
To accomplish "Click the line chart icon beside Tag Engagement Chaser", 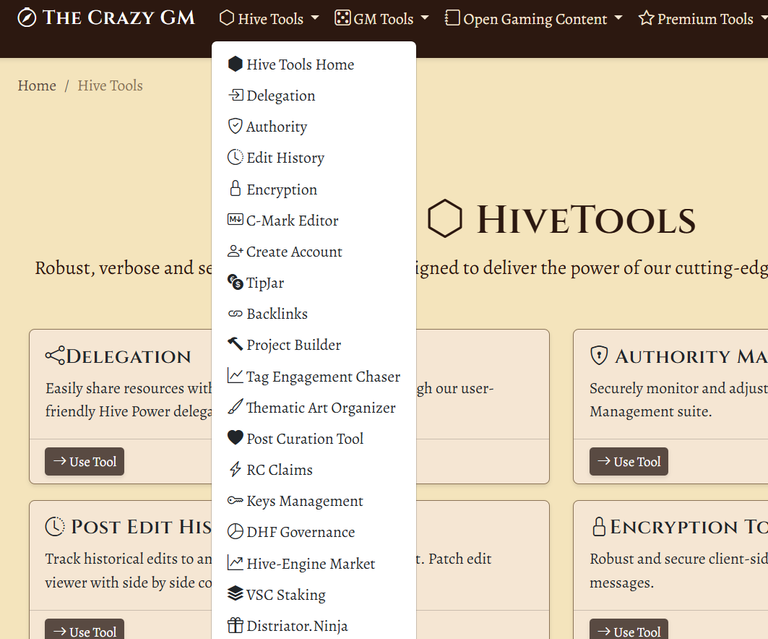I will point(235,376).
